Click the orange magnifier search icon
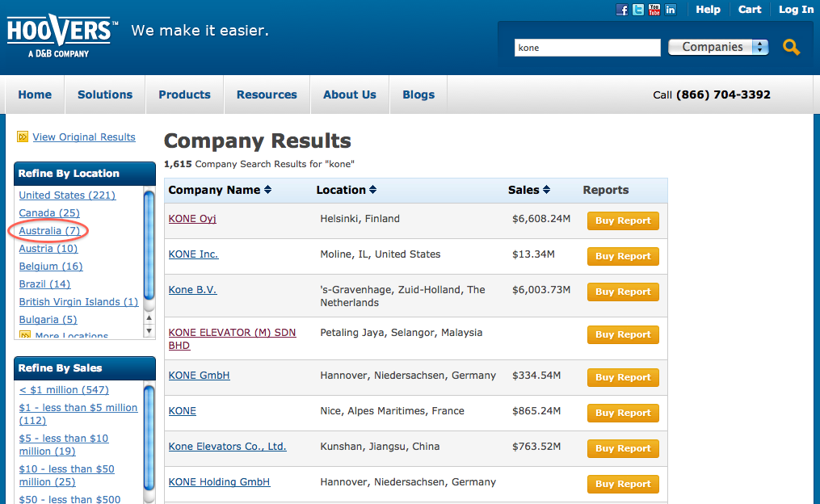The height and width of the screenshot is (504, 820). [791, 48]
